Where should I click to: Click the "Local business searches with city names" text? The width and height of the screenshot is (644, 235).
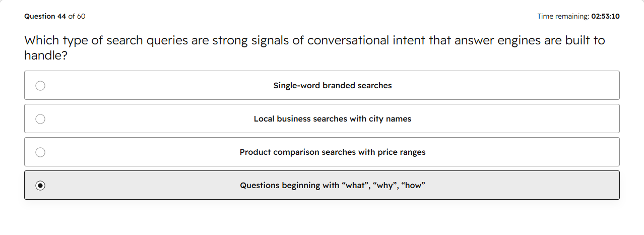[333, 119]
